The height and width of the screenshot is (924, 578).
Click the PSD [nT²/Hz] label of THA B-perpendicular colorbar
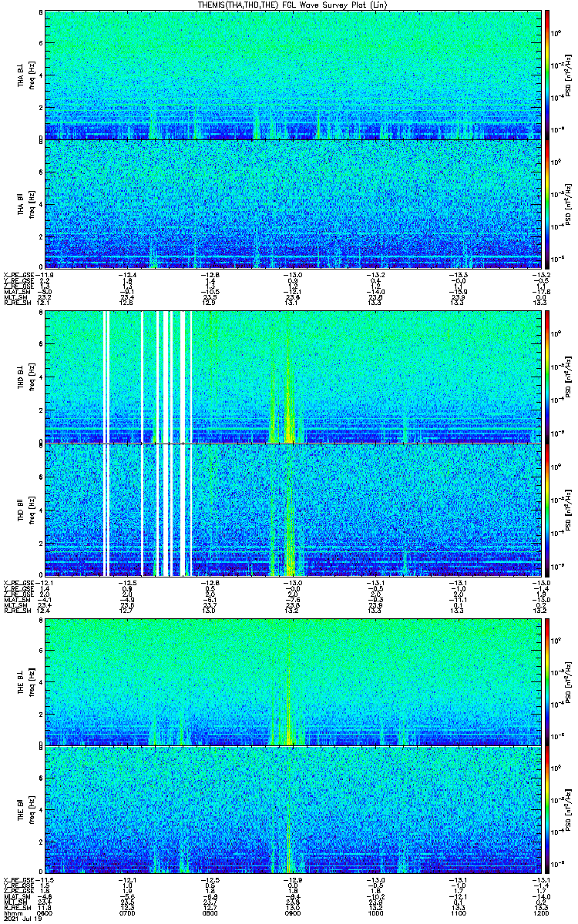[569, 75]
